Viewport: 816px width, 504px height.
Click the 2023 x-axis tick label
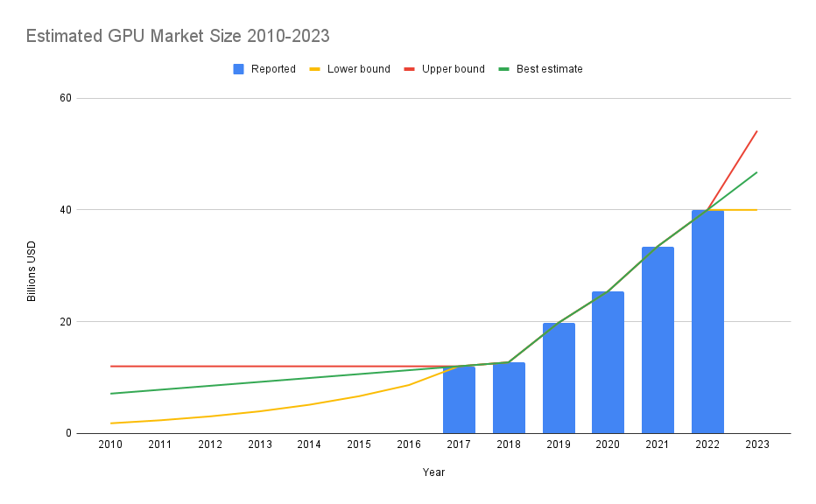pyautogui.click(x=756, y=444)
